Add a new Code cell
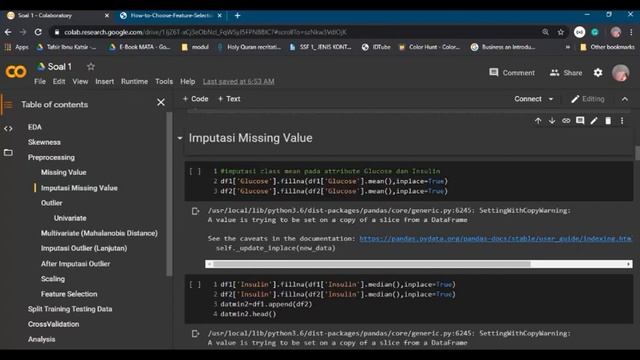640x360 pixels. pos(195,99)
